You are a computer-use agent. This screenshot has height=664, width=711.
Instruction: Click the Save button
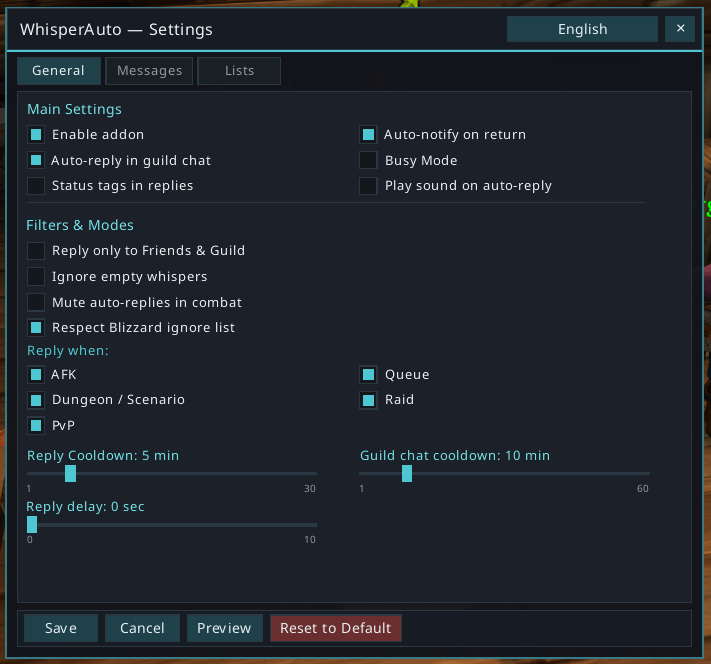61,628
